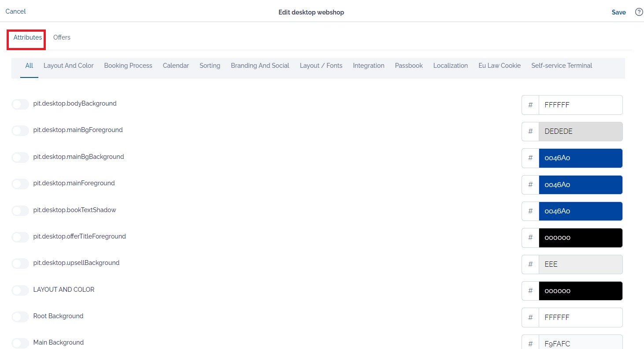The image size is (644, 349).
Task: Toggle pit.desktop.mainBgBackground switch
Action: coord(20,157)
